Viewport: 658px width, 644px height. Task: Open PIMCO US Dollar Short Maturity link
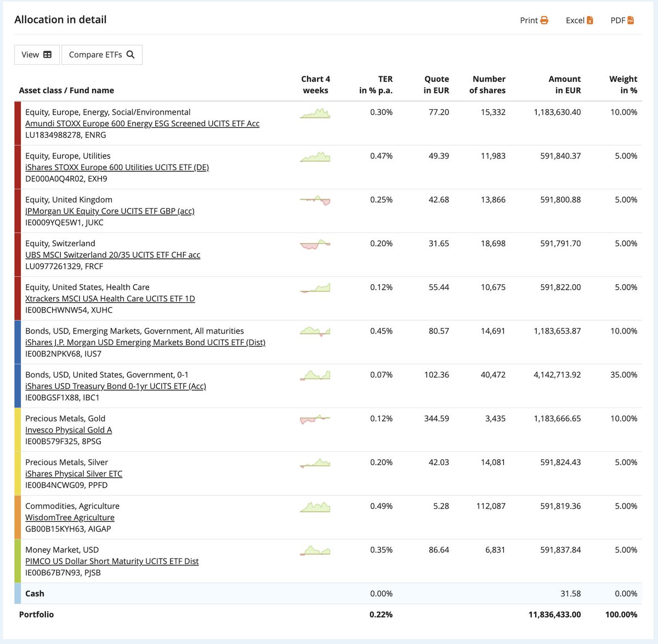(112, 561)
